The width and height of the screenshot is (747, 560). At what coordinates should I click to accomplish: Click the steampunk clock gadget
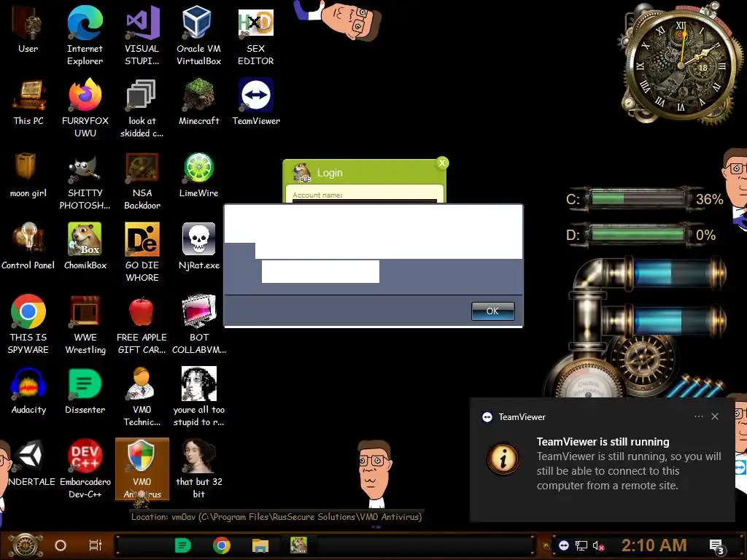pyautogui.click(x=681, y=64)
